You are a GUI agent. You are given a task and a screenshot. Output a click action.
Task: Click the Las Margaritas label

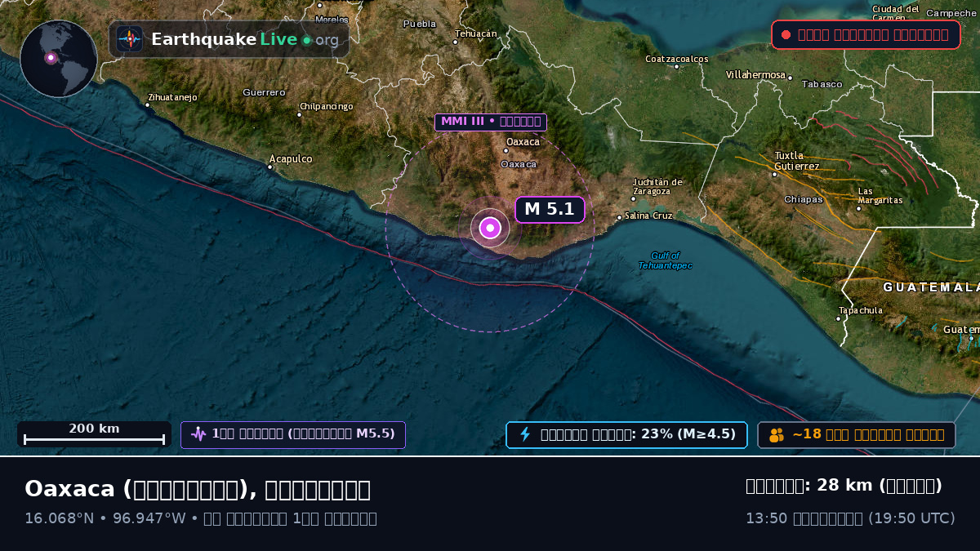[x=880, y=196]
